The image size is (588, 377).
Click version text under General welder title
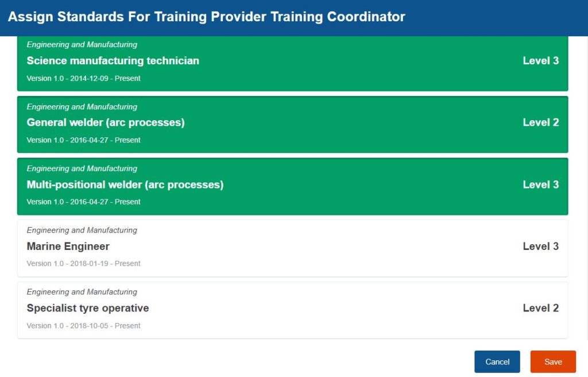pyautogui.click(x=84, y=140)
